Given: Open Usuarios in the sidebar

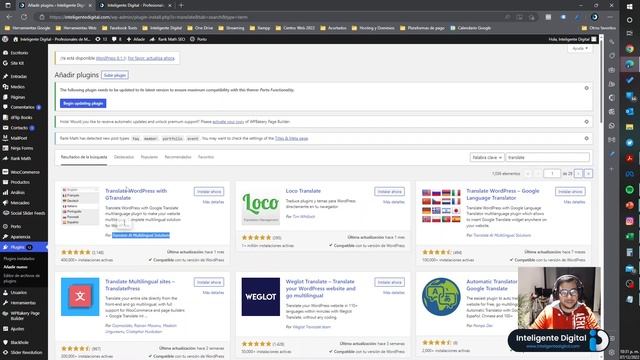Looking at the screenshot, I should [x=18, y=293].
